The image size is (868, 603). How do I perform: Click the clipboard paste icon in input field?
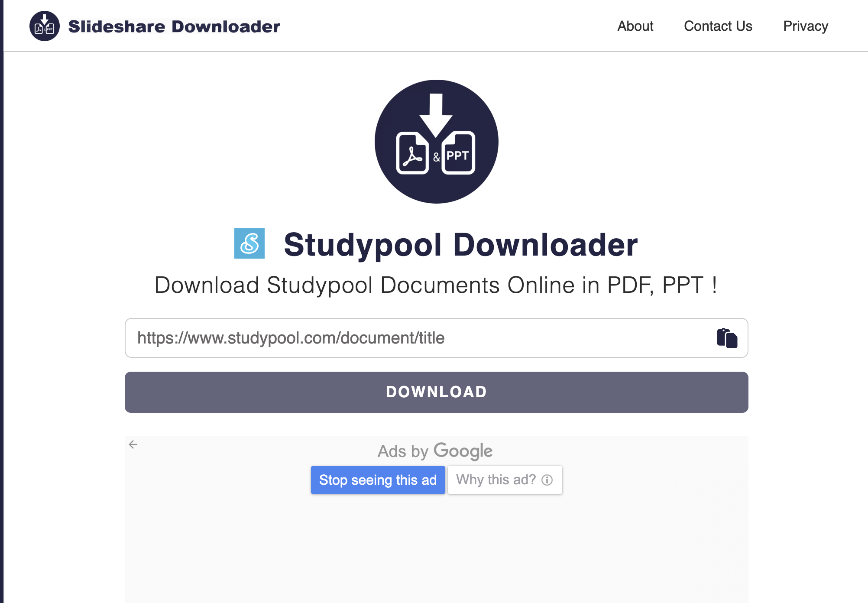pyautogui.click(x=727, y=338)
